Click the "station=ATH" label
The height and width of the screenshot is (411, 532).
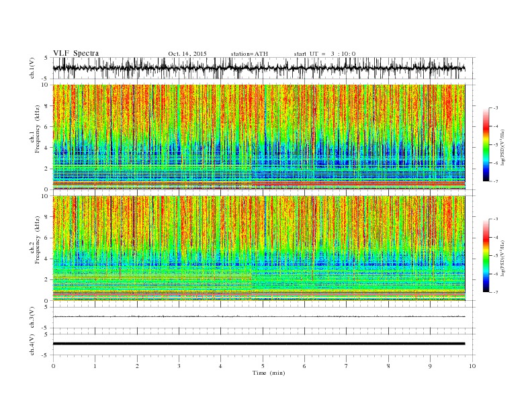pos(249,54)
